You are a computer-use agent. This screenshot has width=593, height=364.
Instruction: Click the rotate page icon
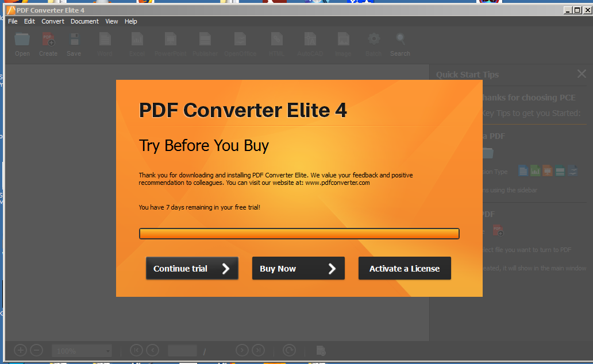(289, 350)
